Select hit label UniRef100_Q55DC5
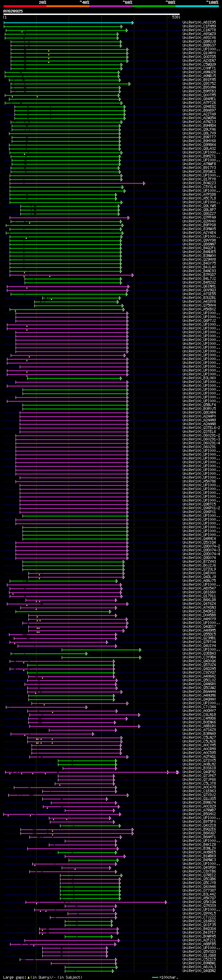Viewport: 222px width, 980px height. [x=199, y=634]
